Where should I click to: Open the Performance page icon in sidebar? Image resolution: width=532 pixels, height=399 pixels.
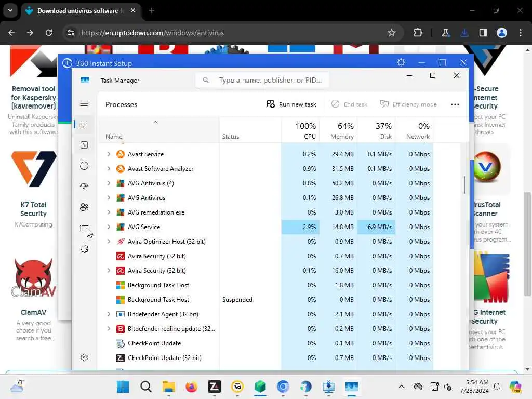(84, 145)
